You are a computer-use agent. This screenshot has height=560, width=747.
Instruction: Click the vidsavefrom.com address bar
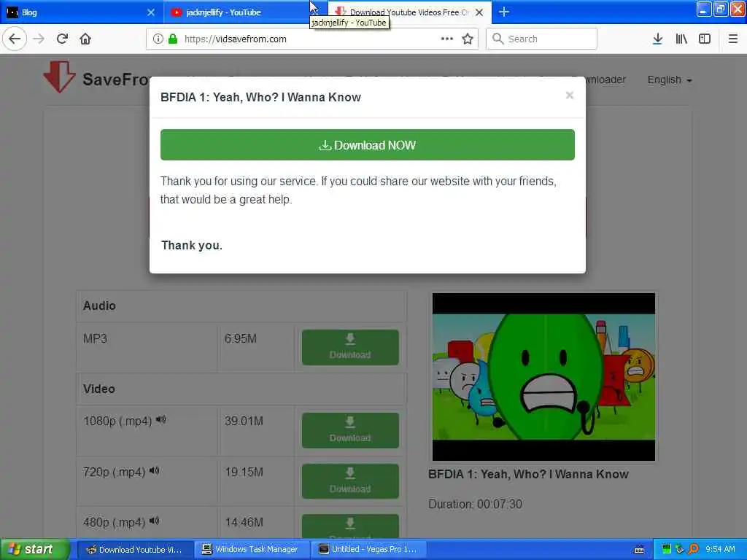[312, 39]
